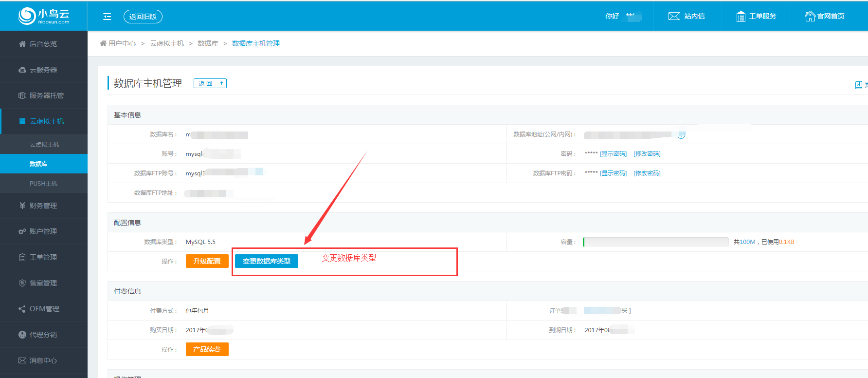Expand 财务管理 menu
Image resolution: width=868 pixels, height=378 pixels.
(x=44, y=206)
